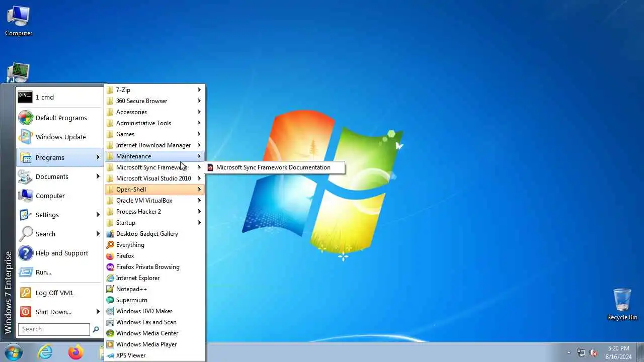Click the Default Programs icon
This screenshot has height=362, width=644.
(25, 118)
